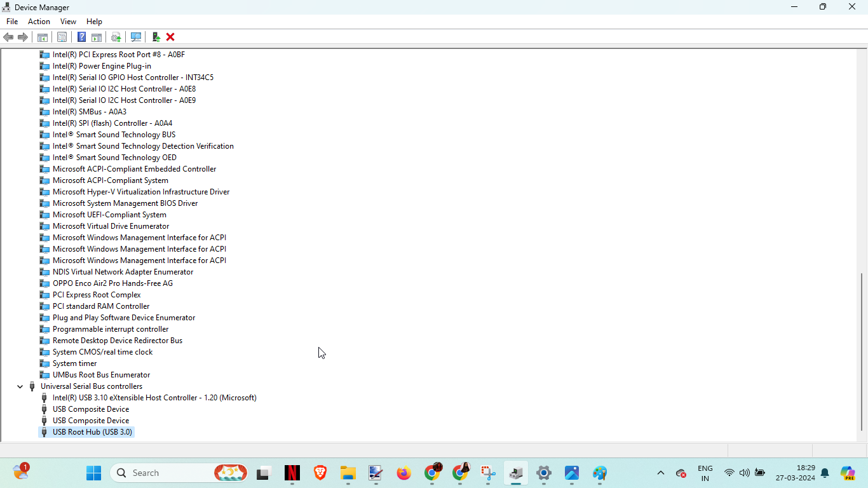Click the Back arrow in toolbar

8,37
